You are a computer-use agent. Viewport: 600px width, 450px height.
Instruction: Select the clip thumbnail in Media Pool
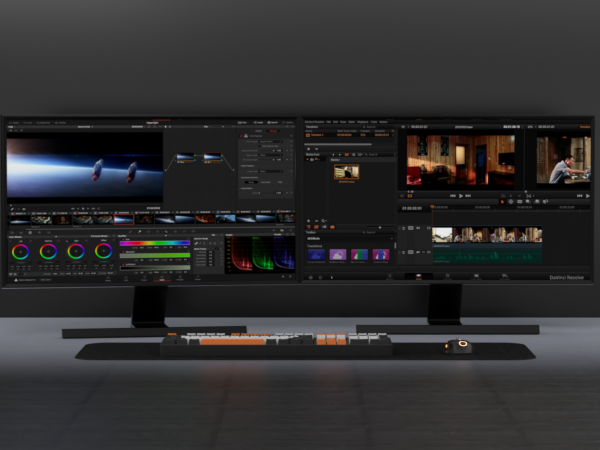coord(347,172)
